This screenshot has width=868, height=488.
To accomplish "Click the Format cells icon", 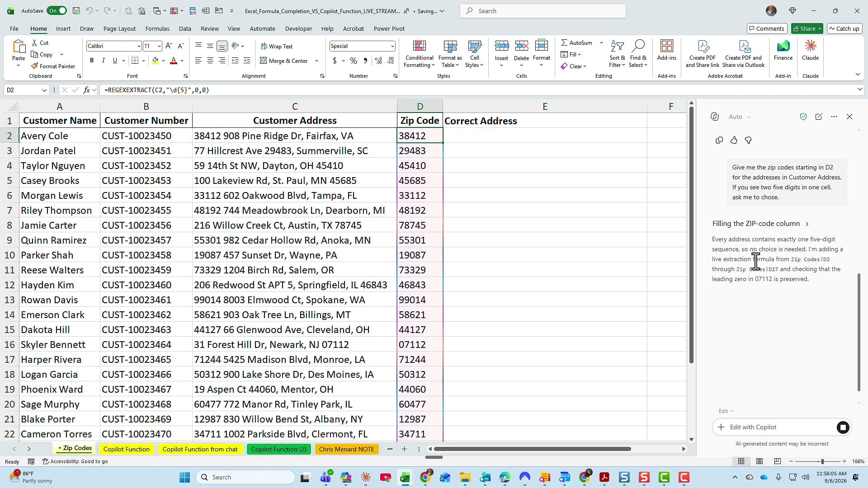I will coord(541,46).
